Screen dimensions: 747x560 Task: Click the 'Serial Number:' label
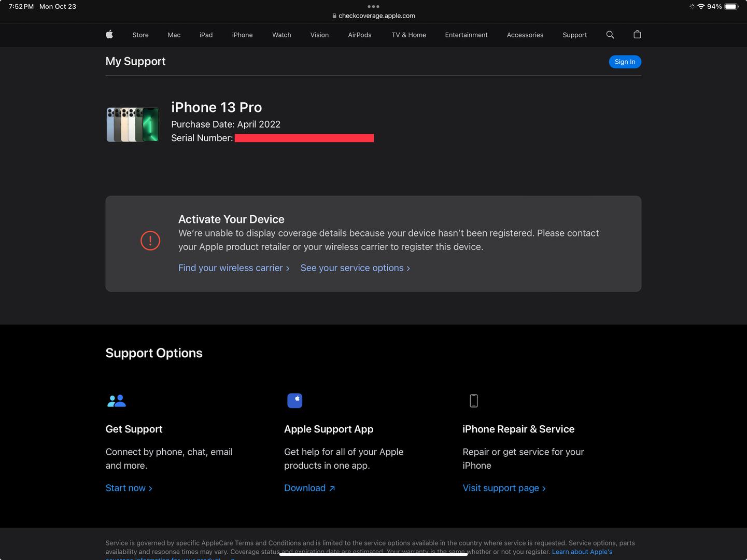202,138
